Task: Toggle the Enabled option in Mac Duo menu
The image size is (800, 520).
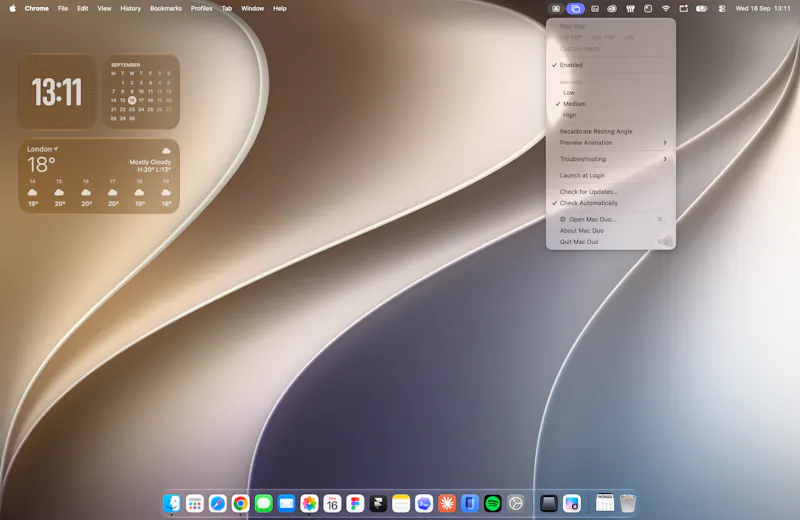Action: click(611, 65)
